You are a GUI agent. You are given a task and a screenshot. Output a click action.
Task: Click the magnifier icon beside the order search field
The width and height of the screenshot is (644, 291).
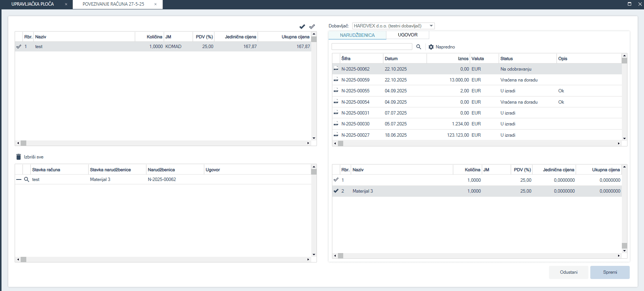pos(419,47)
